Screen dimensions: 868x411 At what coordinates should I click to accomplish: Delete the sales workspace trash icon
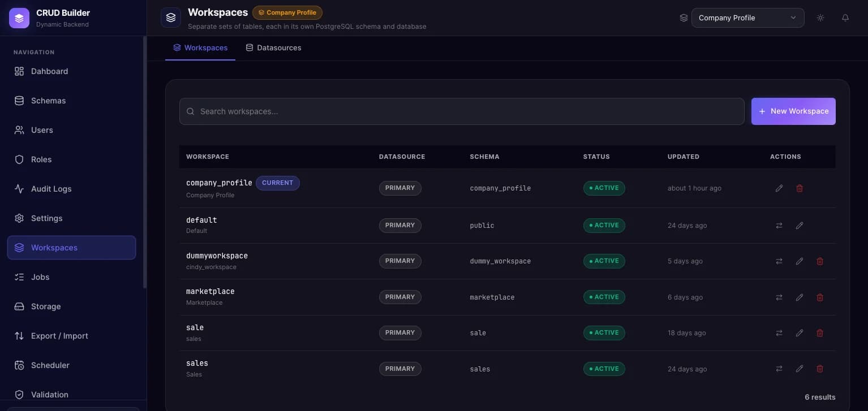pyautogui.click(x=820, y=369)
